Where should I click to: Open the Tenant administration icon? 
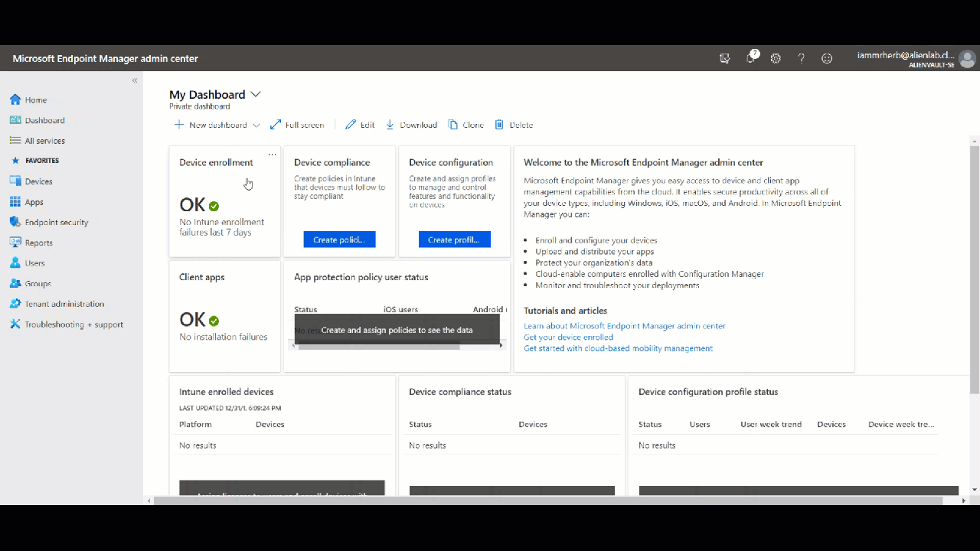click(x=15, y=304)
